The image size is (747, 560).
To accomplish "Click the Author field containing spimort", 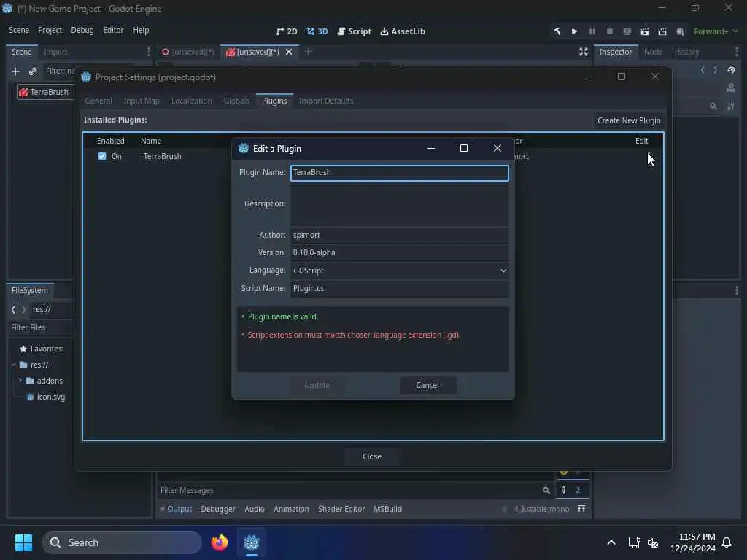I will tap(399, 235).
